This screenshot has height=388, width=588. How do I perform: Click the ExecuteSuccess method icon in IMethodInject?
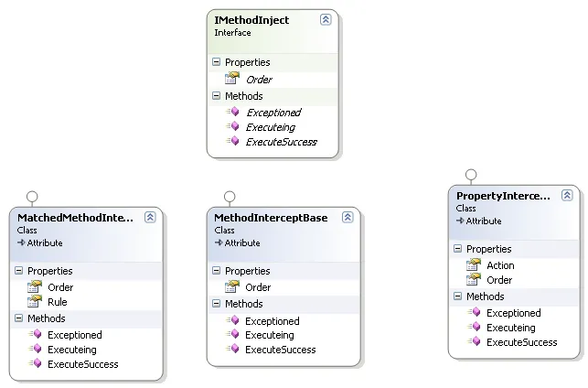tap(232, 142)
